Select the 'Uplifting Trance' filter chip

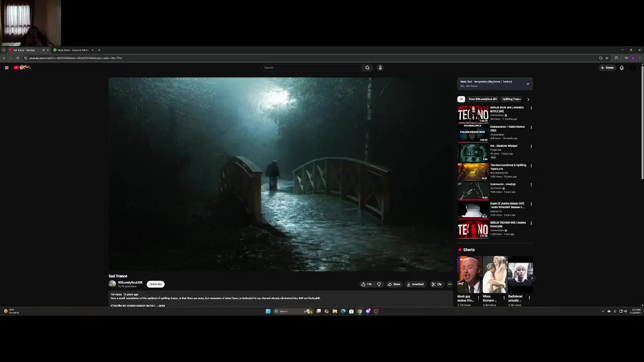click(x=511, y=99)
